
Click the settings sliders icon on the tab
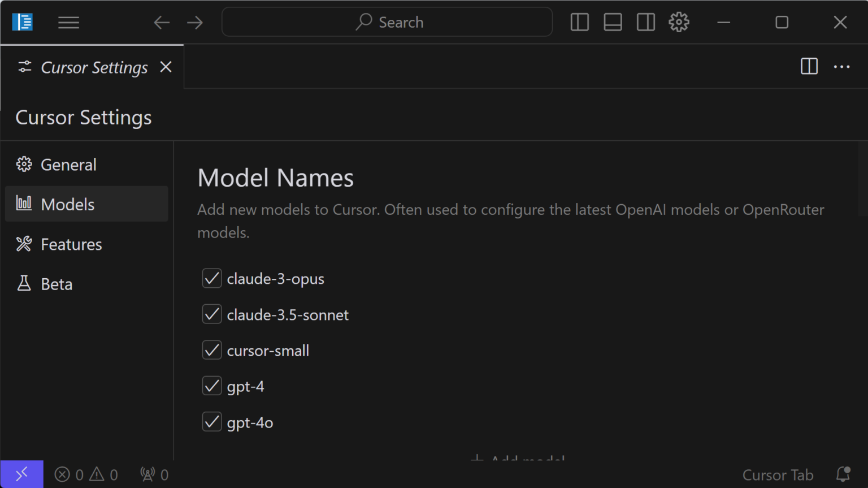point(25,67)
